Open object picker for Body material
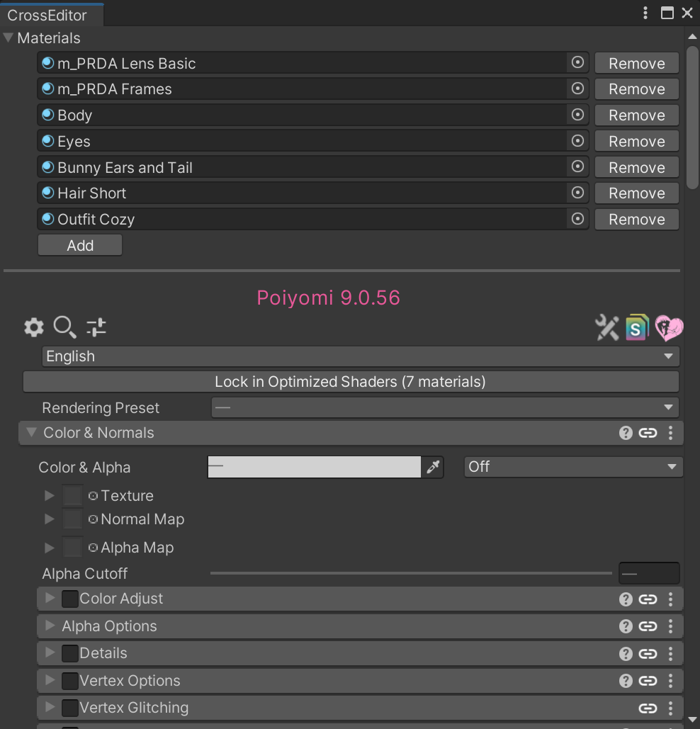The height and width of the screenshot is (729, 700). click(x=577, y=115)
